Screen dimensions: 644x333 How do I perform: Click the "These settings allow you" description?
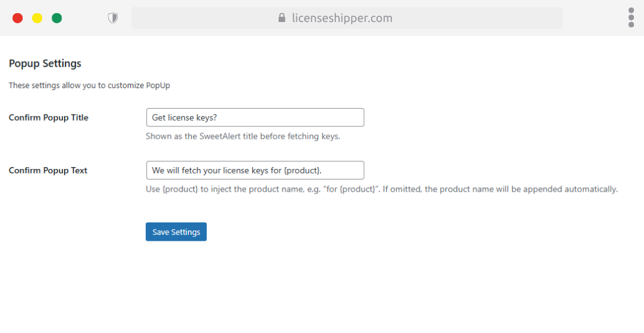pos(89,85)
